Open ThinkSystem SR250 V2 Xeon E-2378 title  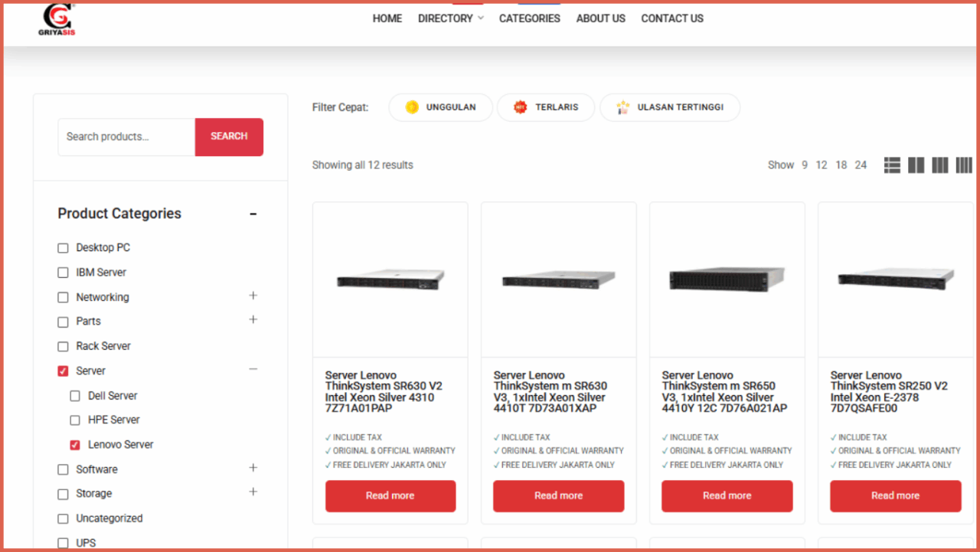(x=889, y=392)
